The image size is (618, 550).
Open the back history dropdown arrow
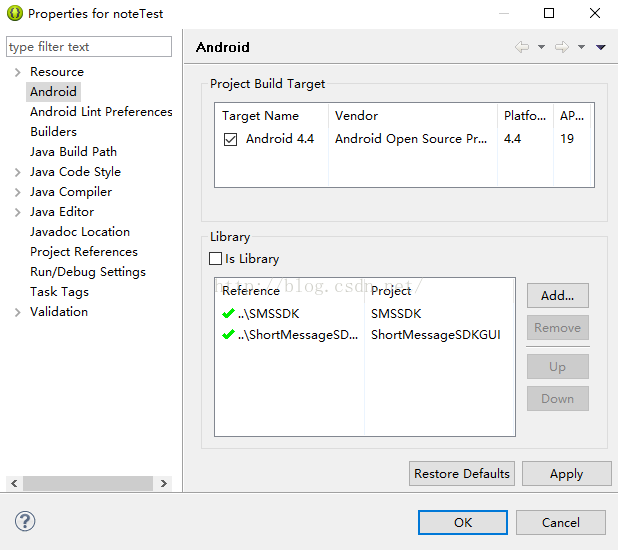[x=541, y=47]
